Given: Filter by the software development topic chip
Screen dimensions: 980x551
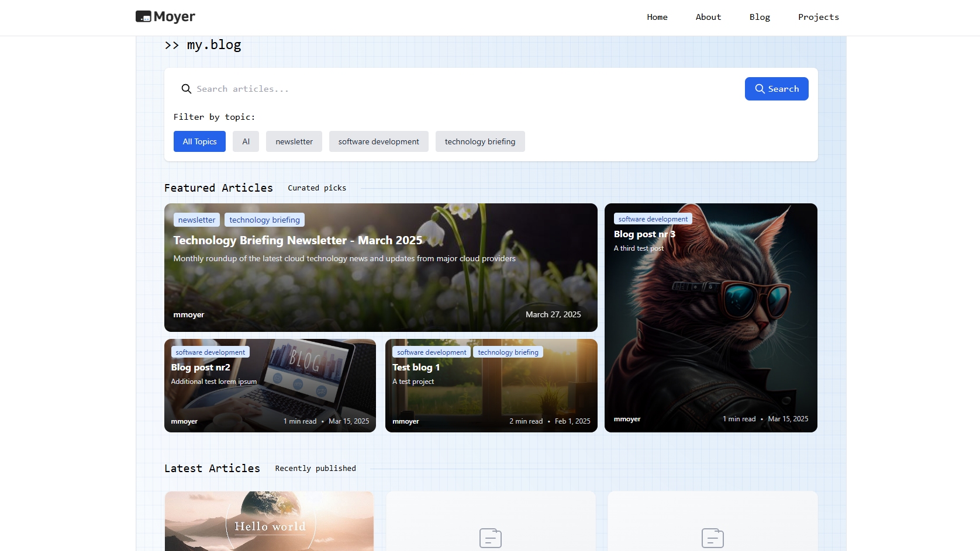Looking at the screenshot, I should pyautogui.click(x=378, y=141).
